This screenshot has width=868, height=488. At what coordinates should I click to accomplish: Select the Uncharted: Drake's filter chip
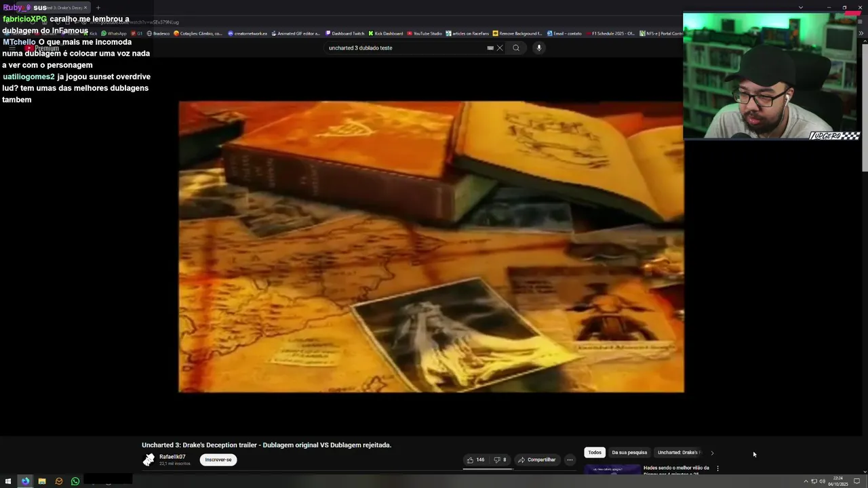click(x=678, y=453)
